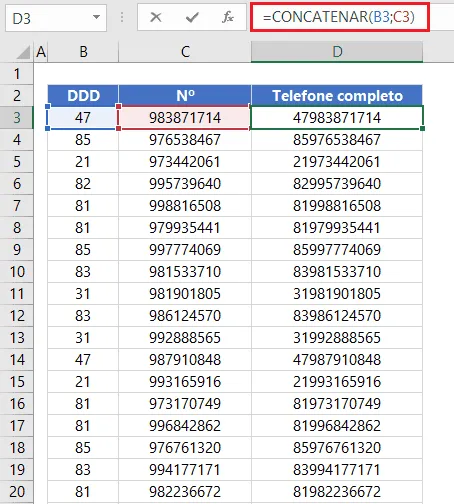Image resolution: width=454 pixels, height=504 pixels.
Task: Click the Select All corner triangle
Action: pos(23,52)
